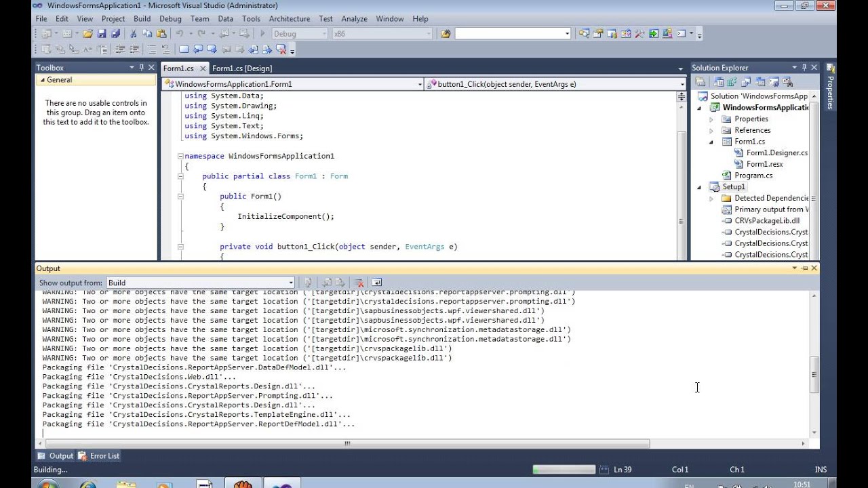
Task: Collapse the Form1 class outline block
Action: click(x=180, y=176)
